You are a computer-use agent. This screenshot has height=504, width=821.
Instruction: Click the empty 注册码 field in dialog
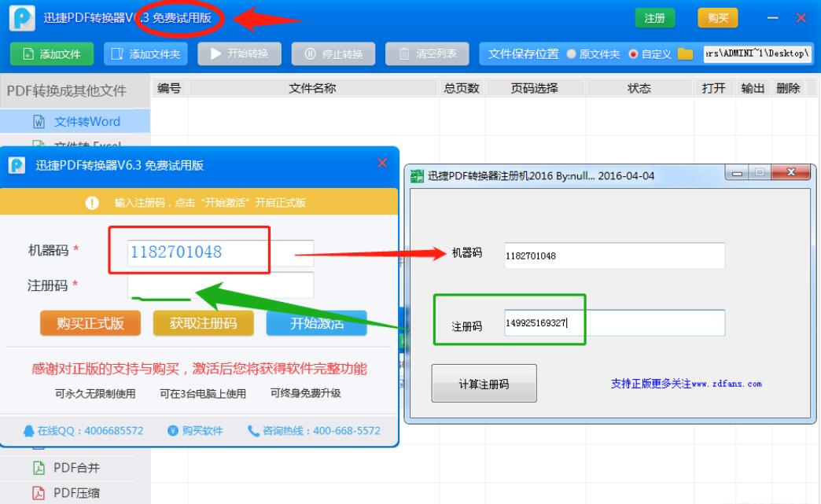click(x=220, y=285)
